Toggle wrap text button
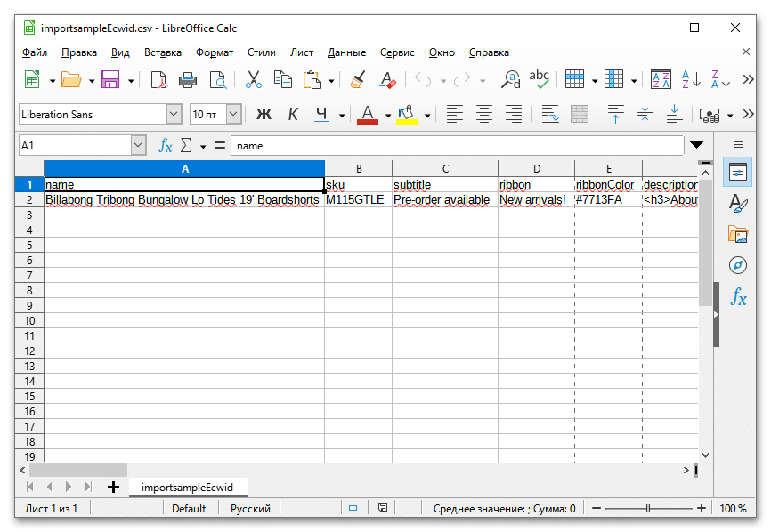771x532 pixels. tap(549, 115)
